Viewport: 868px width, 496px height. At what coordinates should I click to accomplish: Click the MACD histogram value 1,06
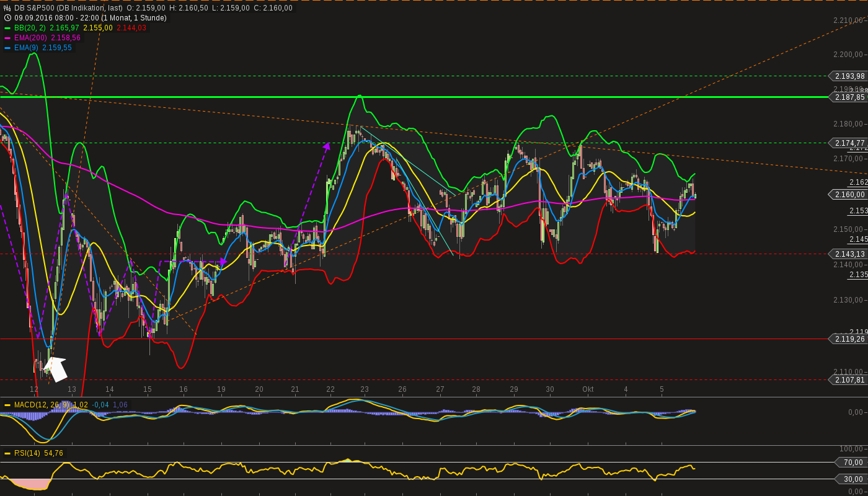[x=120, y=405]
